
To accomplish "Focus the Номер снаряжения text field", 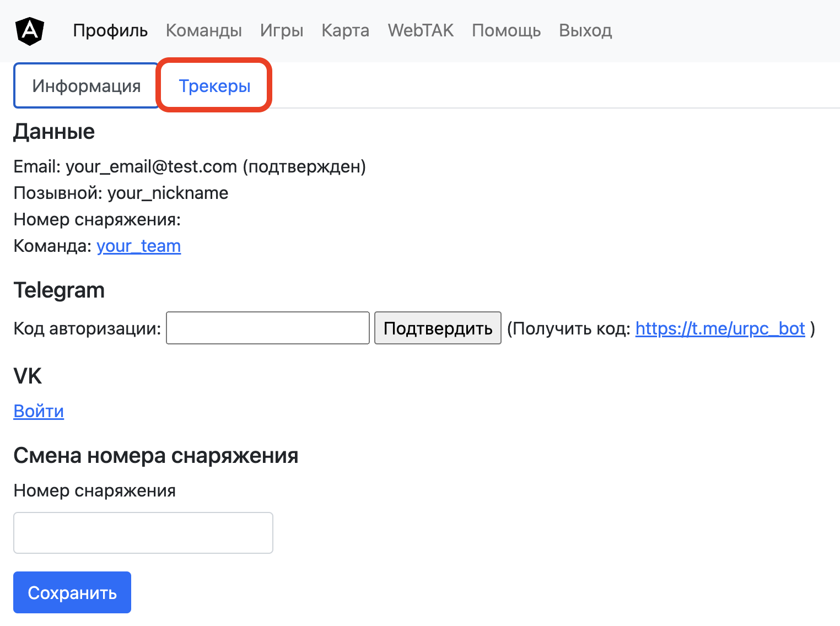I will (143, 533).
